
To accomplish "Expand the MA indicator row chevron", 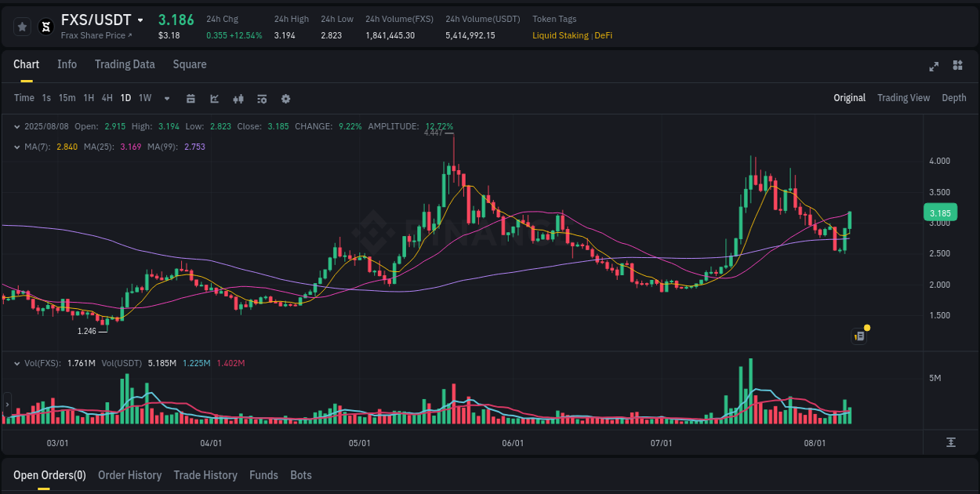I will click(x=16, y=147).
